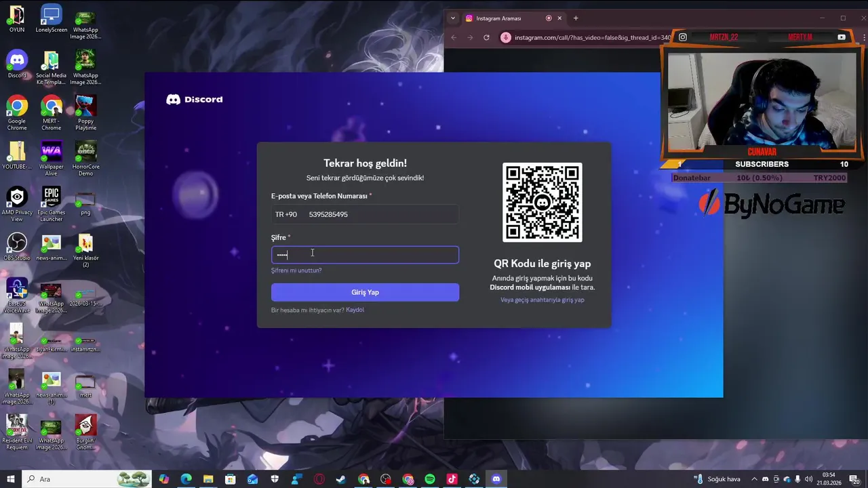This screenshot has width=868, height=488.
Task: Open the notification center icon
Action: pyautogui.click(x=855, y=479)
